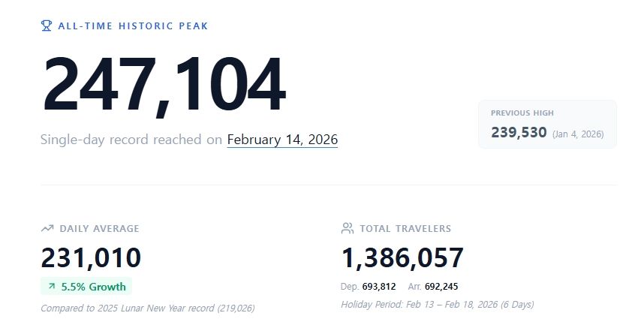This screenshot has width=644, height=331.
Task: Click the 231,010 daily average figure
Action: 91,257
